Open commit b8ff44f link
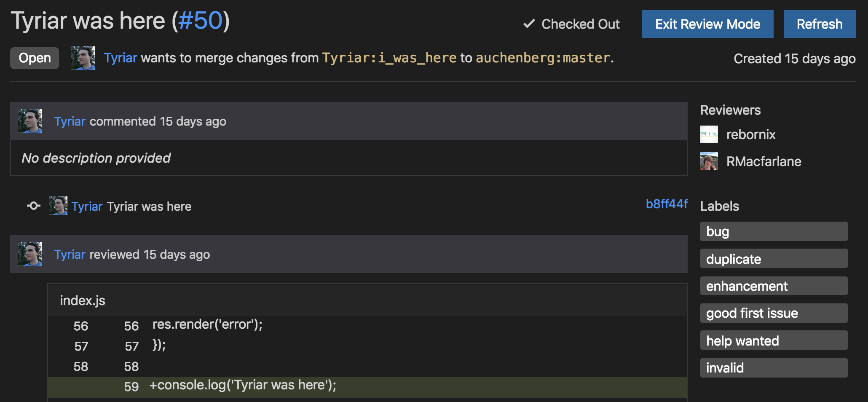 pyautogui.click(x=667, y=204)
